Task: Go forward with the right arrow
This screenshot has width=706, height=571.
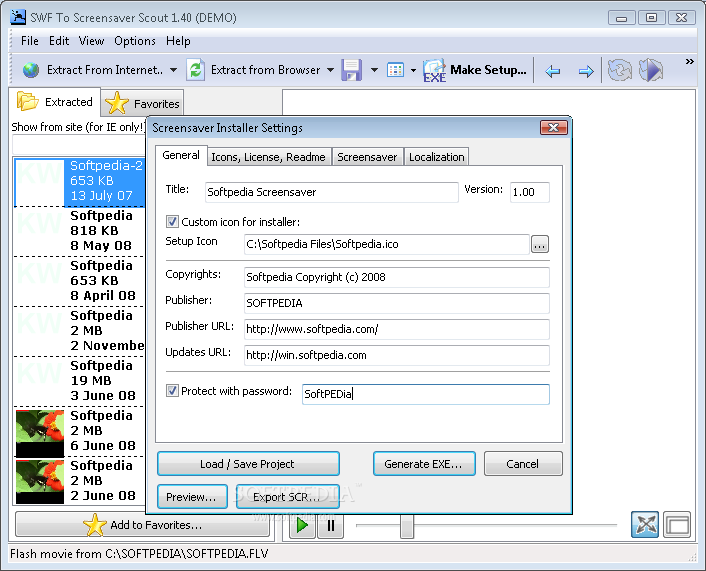Action: 586,71
